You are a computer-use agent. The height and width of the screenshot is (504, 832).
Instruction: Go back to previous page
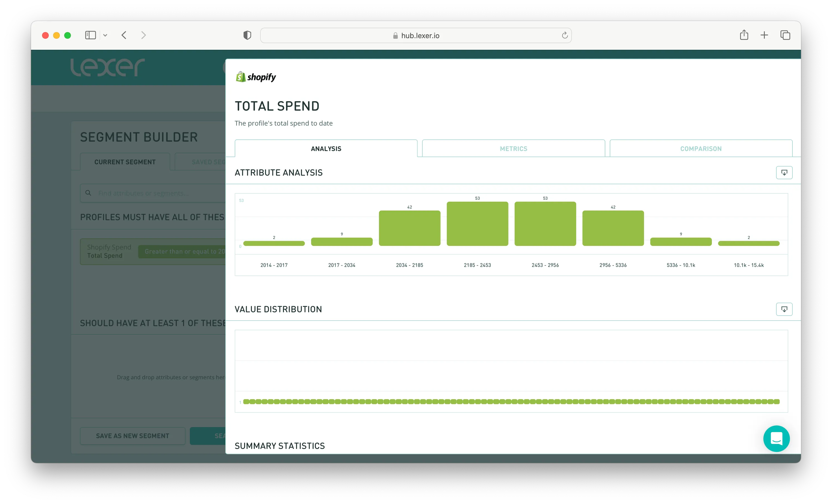pyautogui.click(x=124, y=35)
